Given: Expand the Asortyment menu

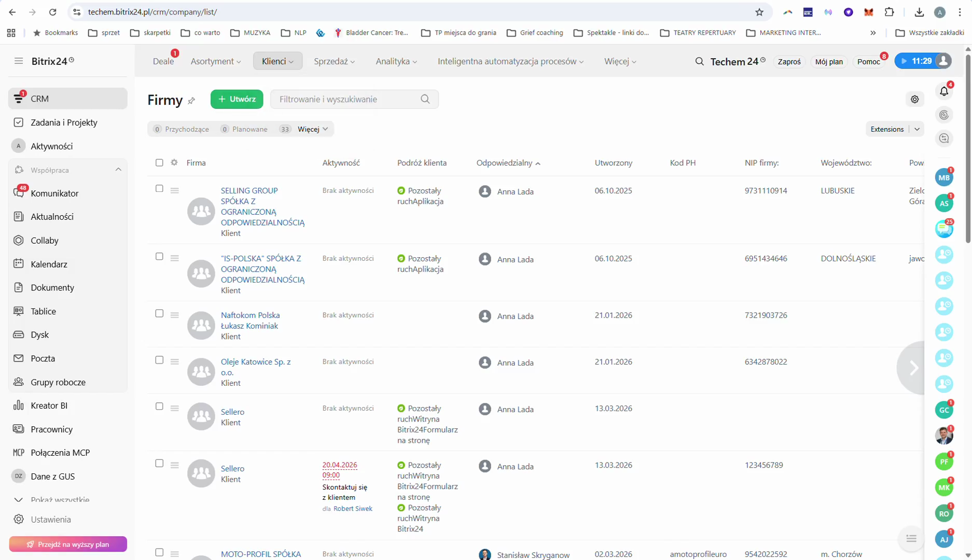Looking at the screenshot, I should [216, 61].
